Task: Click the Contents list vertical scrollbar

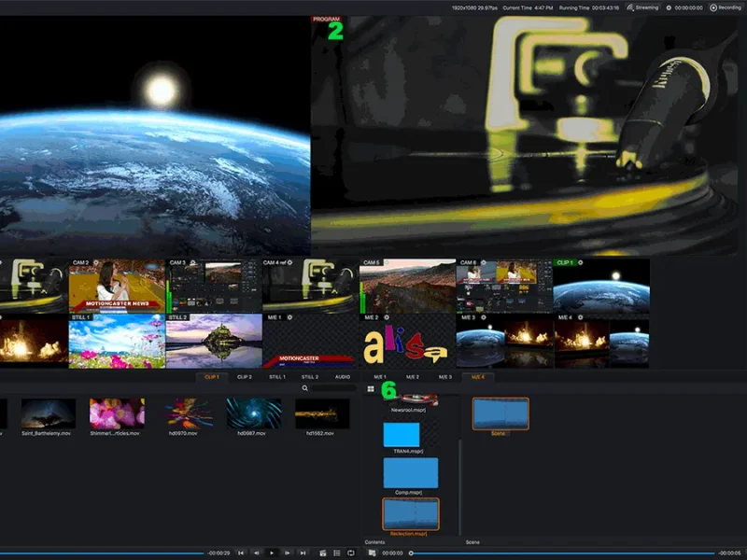Action: tap(459, 486)
